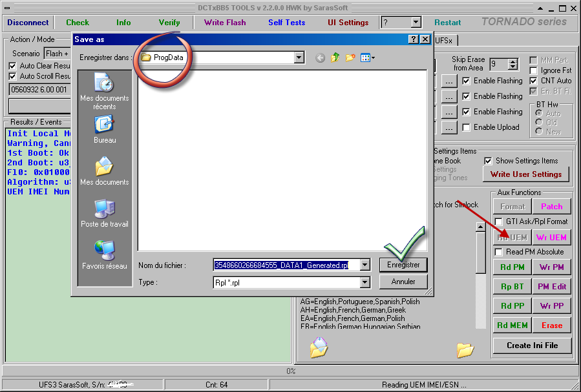The width and height of the screenshot is (581, 392).
Task: Toggle Auto Scroll Results checkbox
Action: pyautogui.click(x=12, y=76)
